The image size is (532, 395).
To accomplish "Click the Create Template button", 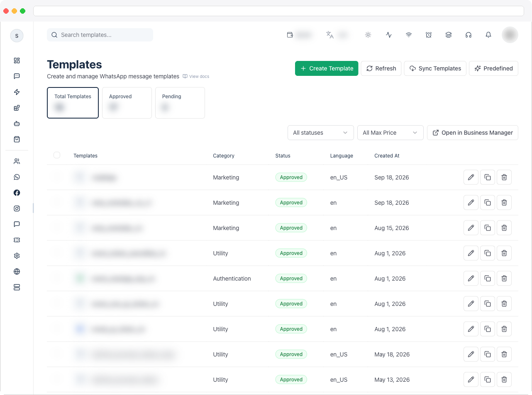I will [x=327, y=68].
